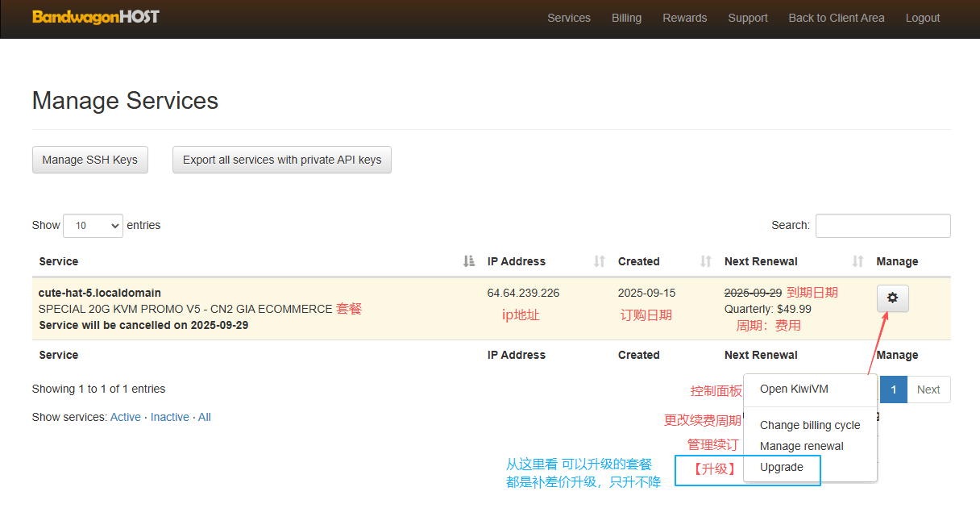
Task: Export all services with private API keys
Action: pos(281,160)
